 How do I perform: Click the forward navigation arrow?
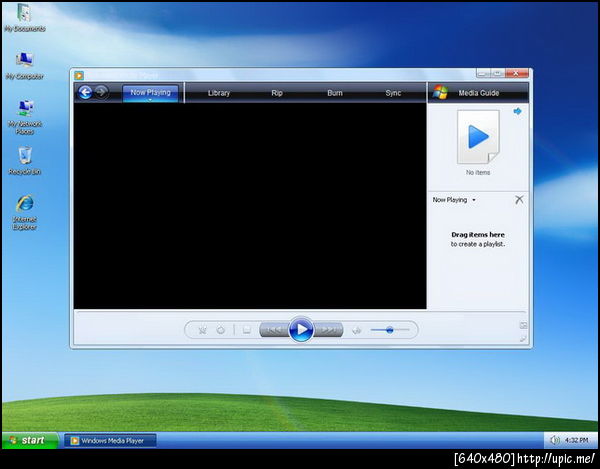click(x=101, y=92)
